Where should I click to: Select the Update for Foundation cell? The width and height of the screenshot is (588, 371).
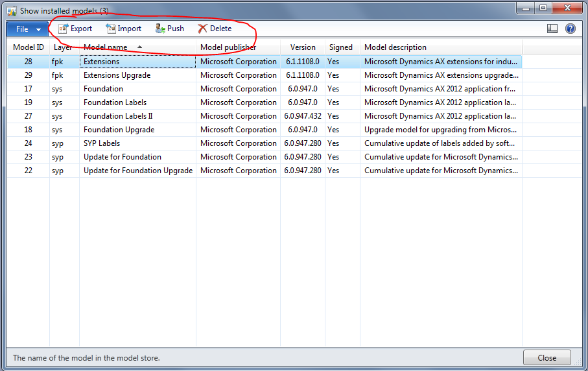[x=137, y=157]
